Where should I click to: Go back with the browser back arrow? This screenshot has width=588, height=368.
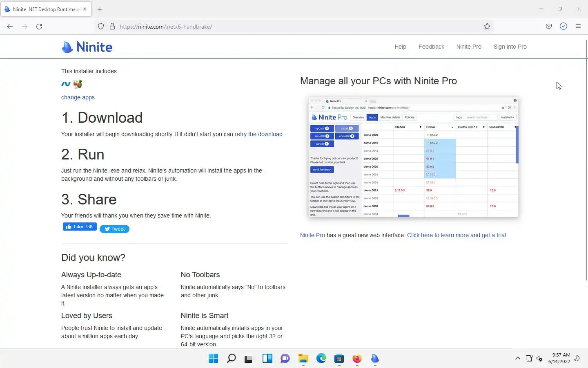pyautogui.click(x=10, y=27)
